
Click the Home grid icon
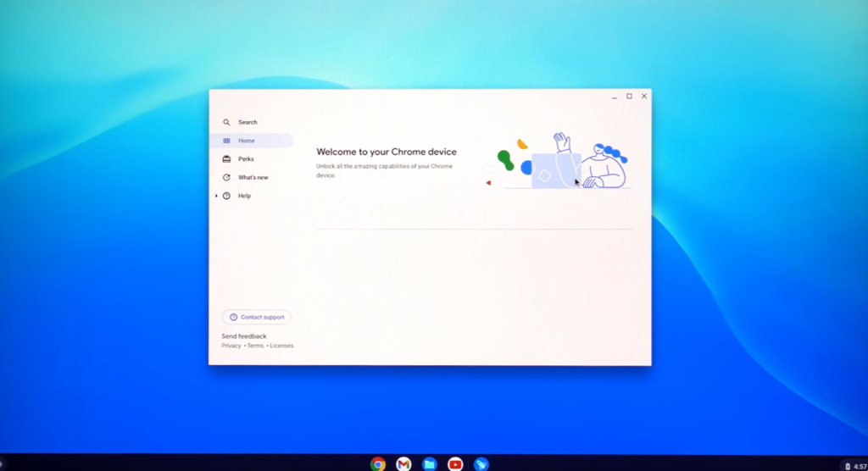click(226, 141)
